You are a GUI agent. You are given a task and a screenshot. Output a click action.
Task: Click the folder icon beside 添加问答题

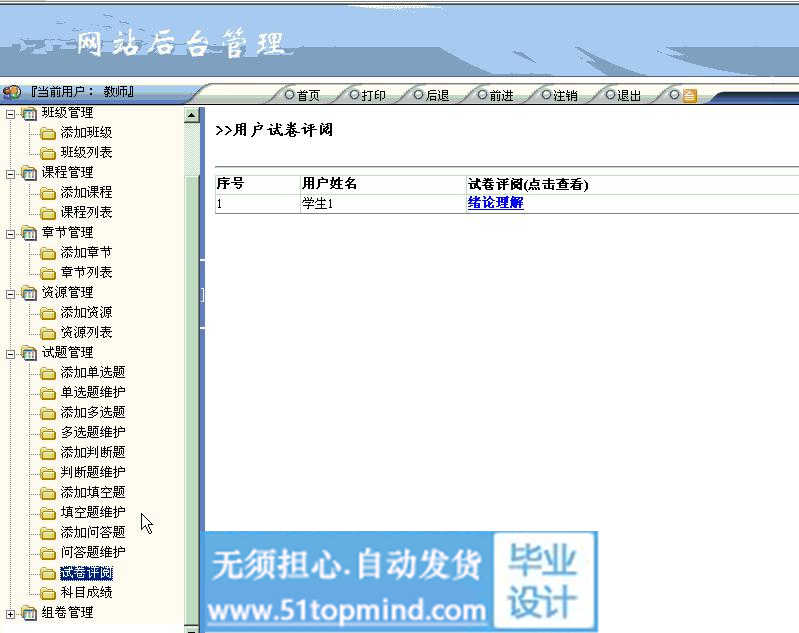pos(48,534)
